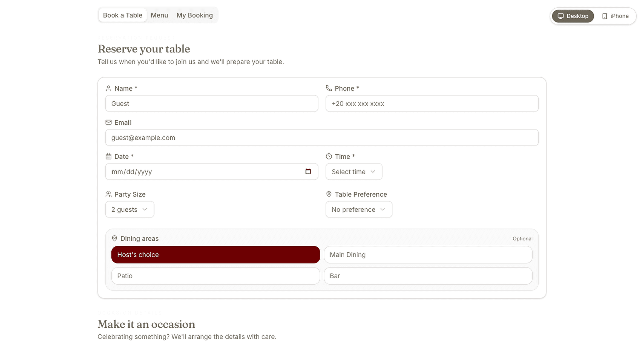
Task: Switch to Desktop preview mode
Action: [x=573, y=16]
